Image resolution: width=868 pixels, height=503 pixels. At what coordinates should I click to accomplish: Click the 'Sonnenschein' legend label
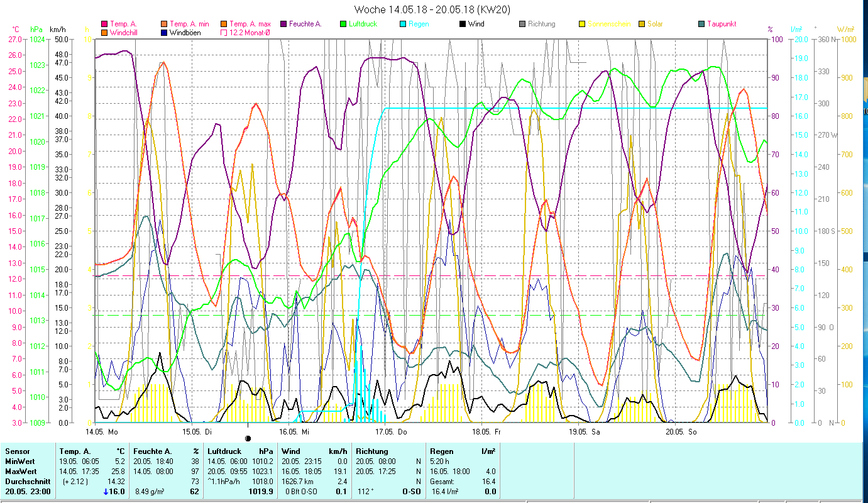(x=609, y=24)
